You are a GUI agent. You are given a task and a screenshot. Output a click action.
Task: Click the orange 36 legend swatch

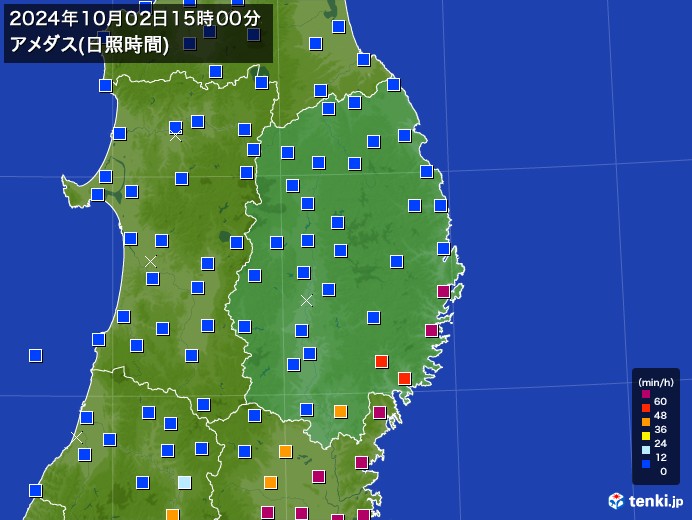click(x=646, y=422)
